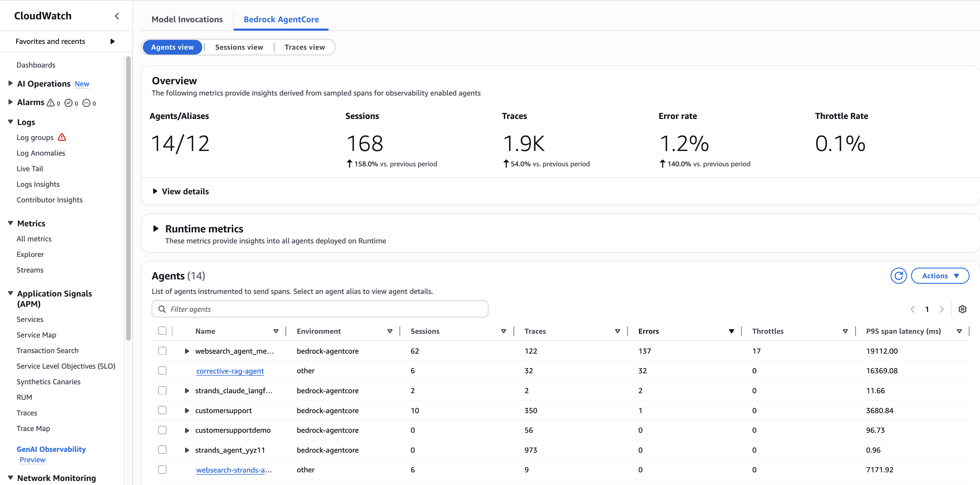Collapse the CloudWatch sidebar with chevron icon
Image resolution: width=980 pixels, height=485 pixels.
pos(117,16)
